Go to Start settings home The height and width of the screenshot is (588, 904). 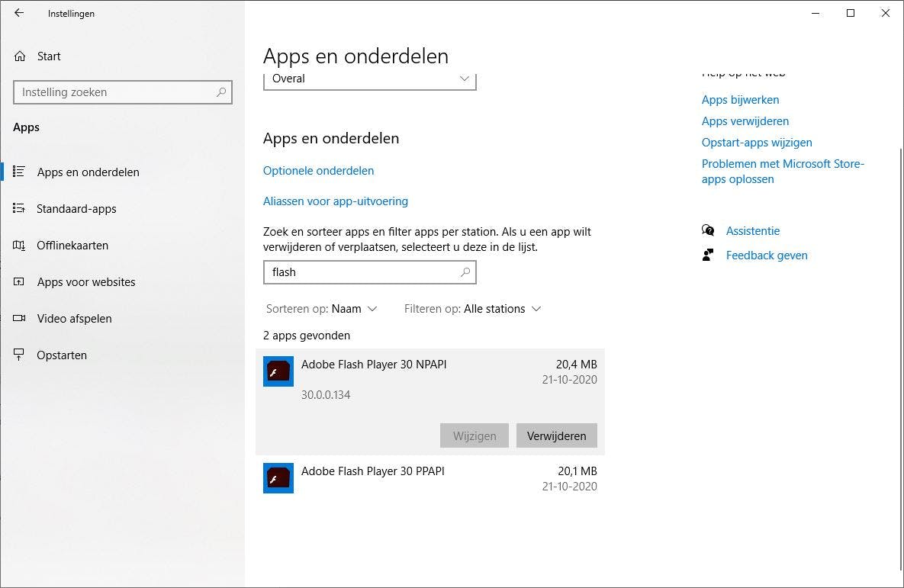click(122, 56)
